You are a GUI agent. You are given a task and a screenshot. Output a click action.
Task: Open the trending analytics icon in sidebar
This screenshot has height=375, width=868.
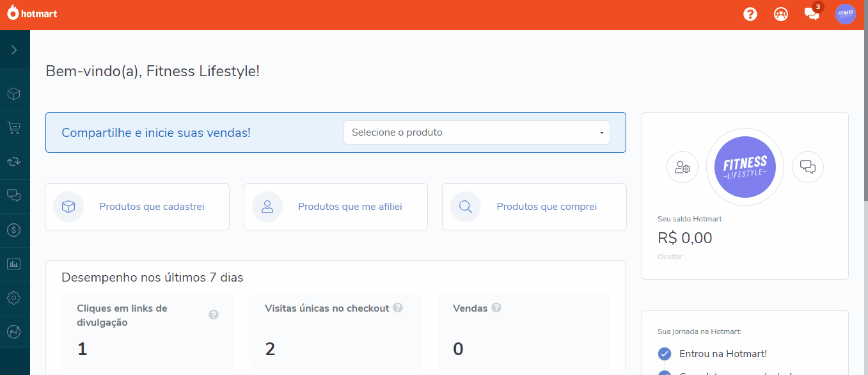[14, 331]
